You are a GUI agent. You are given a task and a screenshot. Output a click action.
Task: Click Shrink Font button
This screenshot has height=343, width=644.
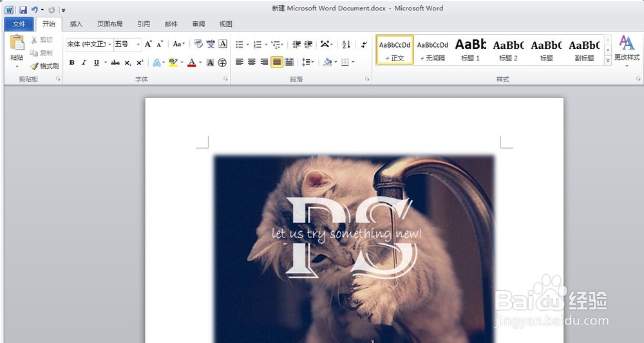(160, 44)
